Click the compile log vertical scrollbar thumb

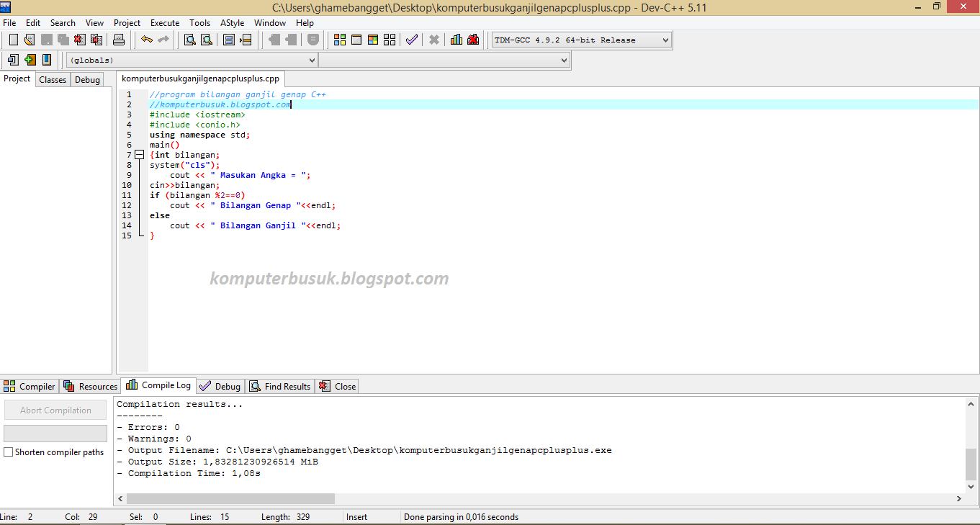971,464
